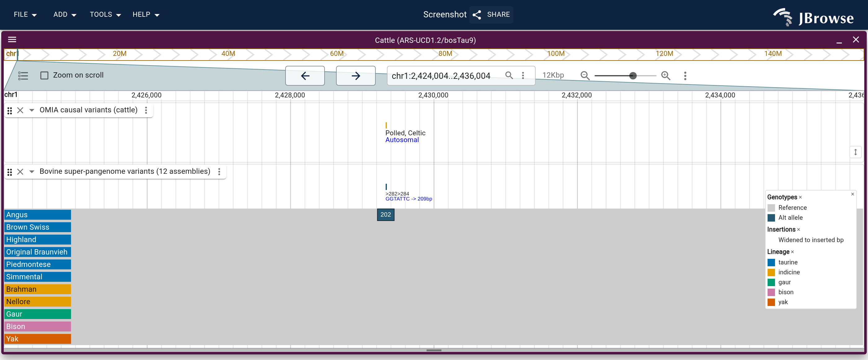Close the OMIA causal variants track

[20, 110]
